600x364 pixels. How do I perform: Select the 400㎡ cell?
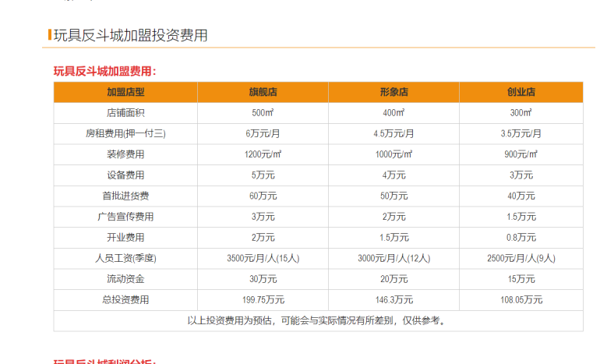[394, 113]
